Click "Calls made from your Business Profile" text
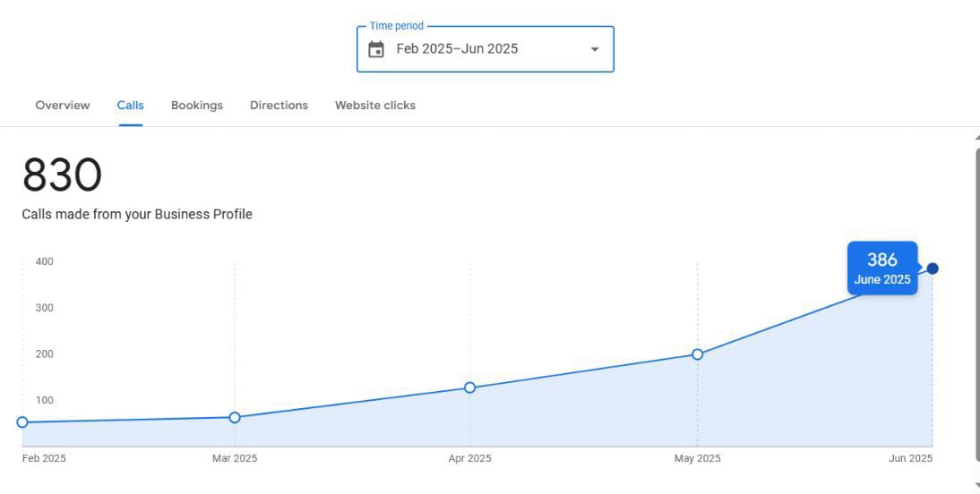 click(x=137, y=215)
